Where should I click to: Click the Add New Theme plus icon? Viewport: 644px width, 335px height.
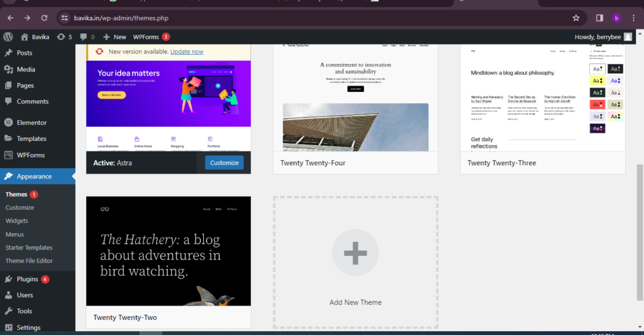click(x=355, y=253)
